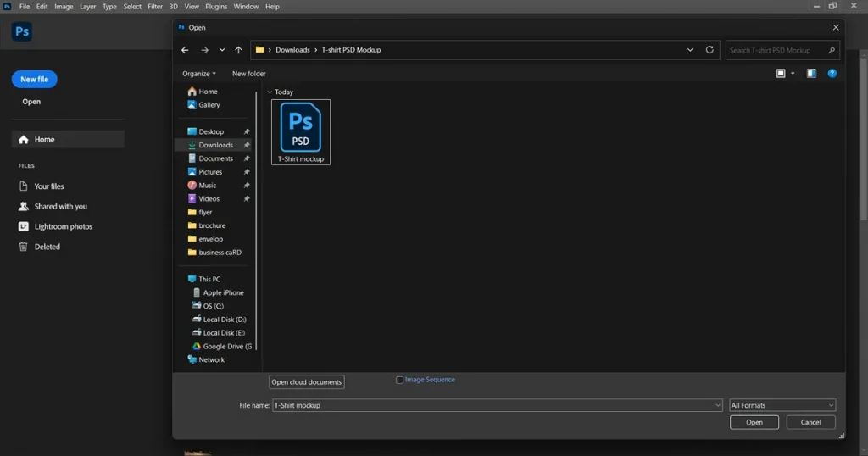Screen dimensions: 868x456
Task: Go back in Open dialog
Action: point(185,50)
